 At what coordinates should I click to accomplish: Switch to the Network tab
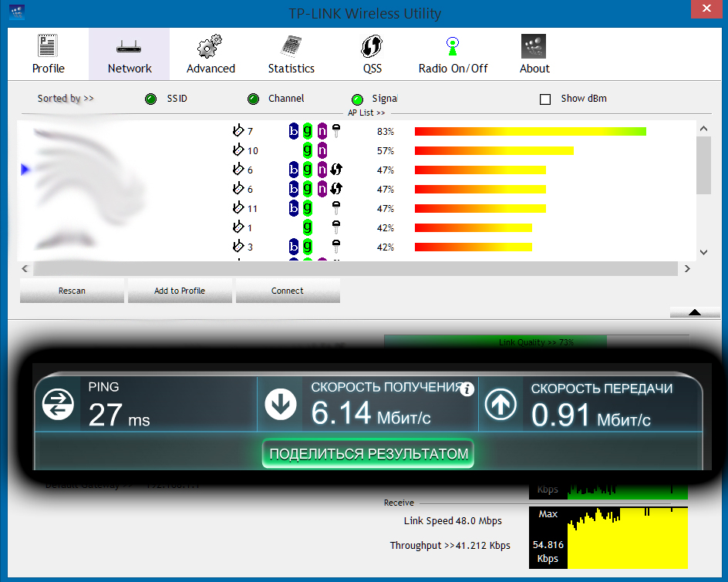coord(129,54)
